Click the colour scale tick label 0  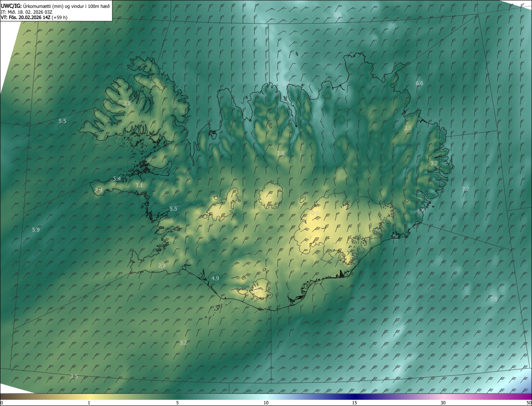pyautogui.click(x=2, y=403)
